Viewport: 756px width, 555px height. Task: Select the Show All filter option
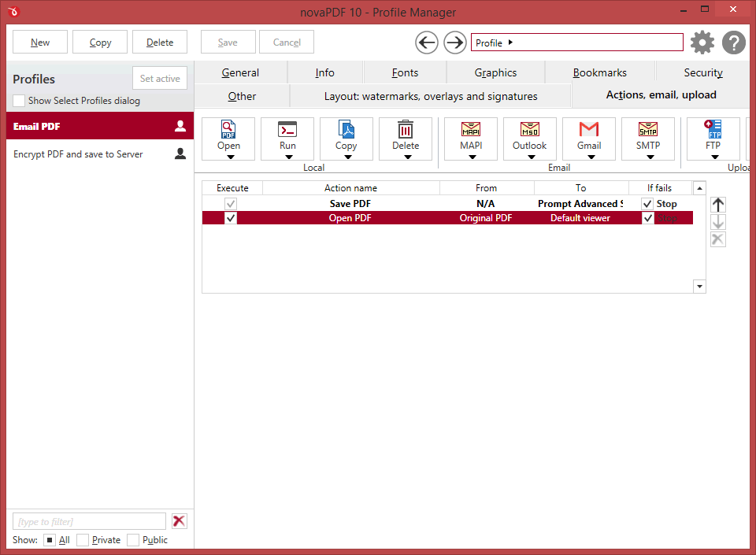point(49,540)
